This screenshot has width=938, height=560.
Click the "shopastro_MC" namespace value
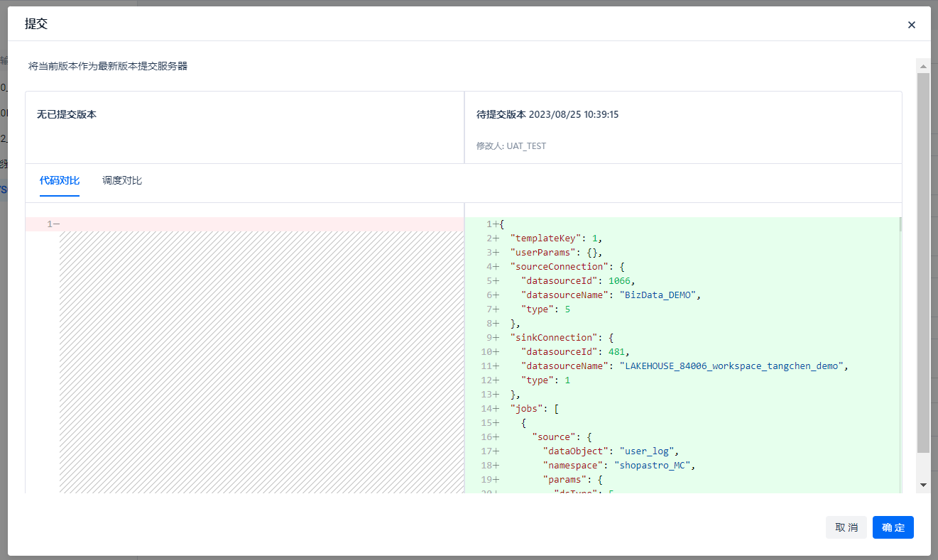655,466
